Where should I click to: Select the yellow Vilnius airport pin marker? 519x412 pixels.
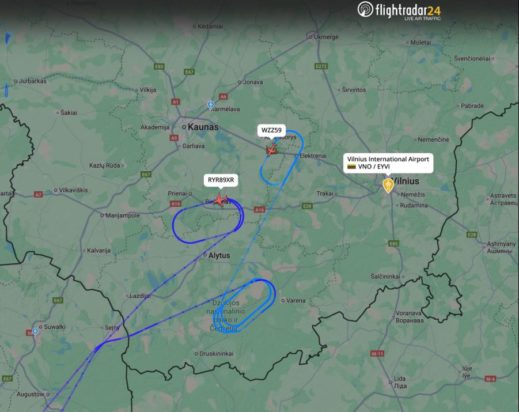click(x=388, y=185)
